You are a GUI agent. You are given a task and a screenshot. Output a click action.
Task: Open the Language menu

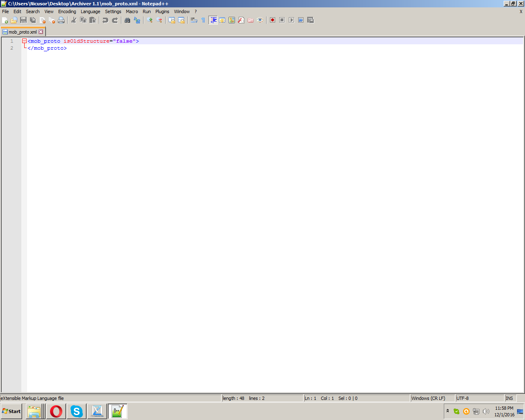point(90,11)
